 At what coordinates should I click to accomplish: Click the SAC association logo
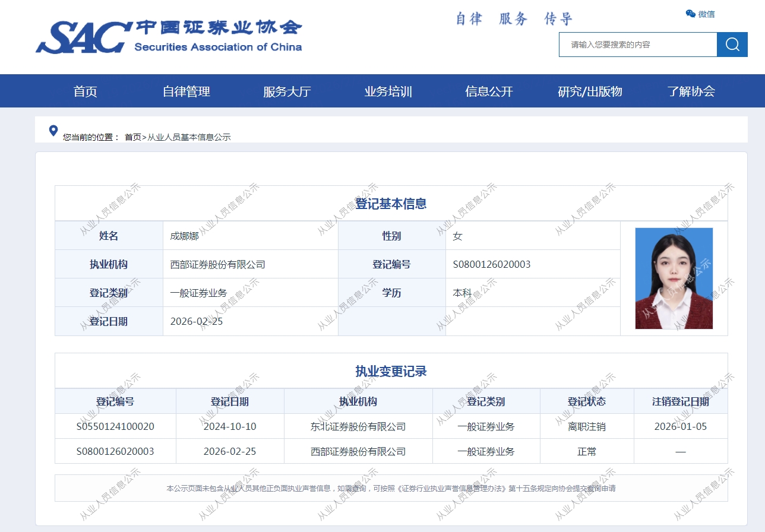click(169, 37)
